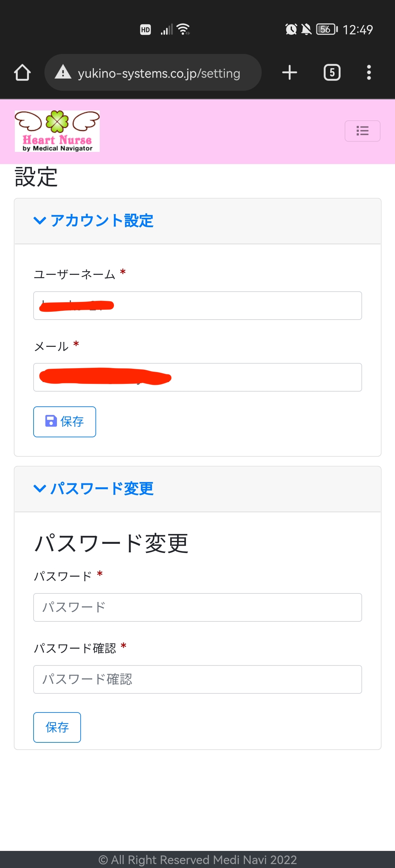This screenshot has width=395, height=868.
Task: Click into the パスワード field
Action: click(197, 607)
